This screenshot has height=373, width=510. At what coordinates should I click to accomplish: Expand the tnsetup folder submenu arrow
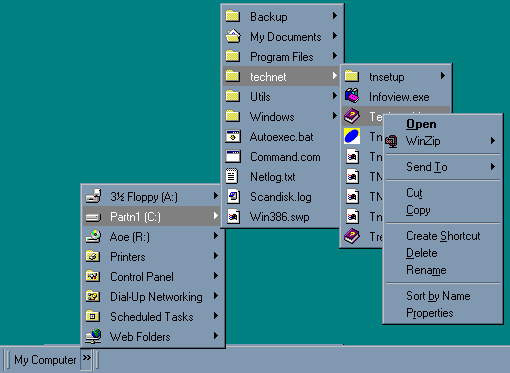(x=443, y=76)
